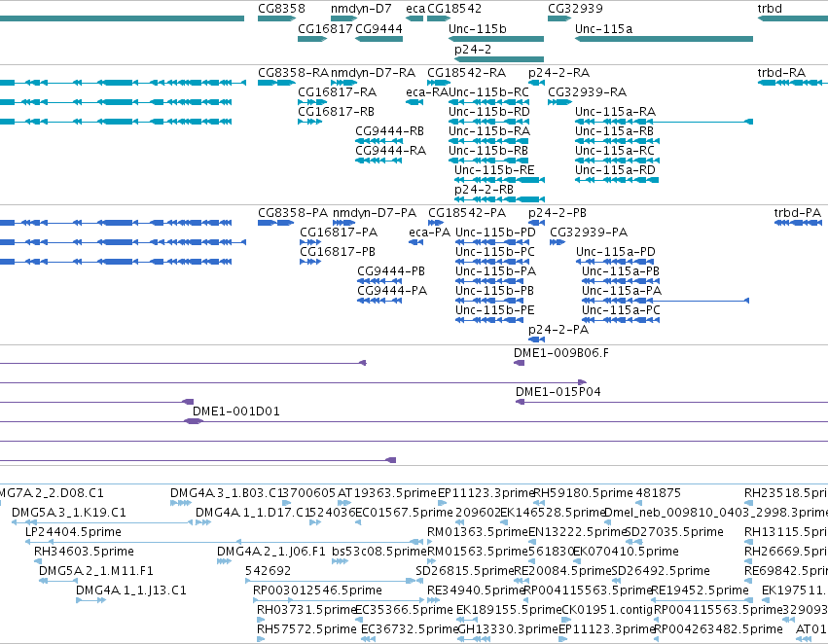Screen dimensions: 828x644
Task: Open protein Unc-115a-PD
Action: click(616, 252)
